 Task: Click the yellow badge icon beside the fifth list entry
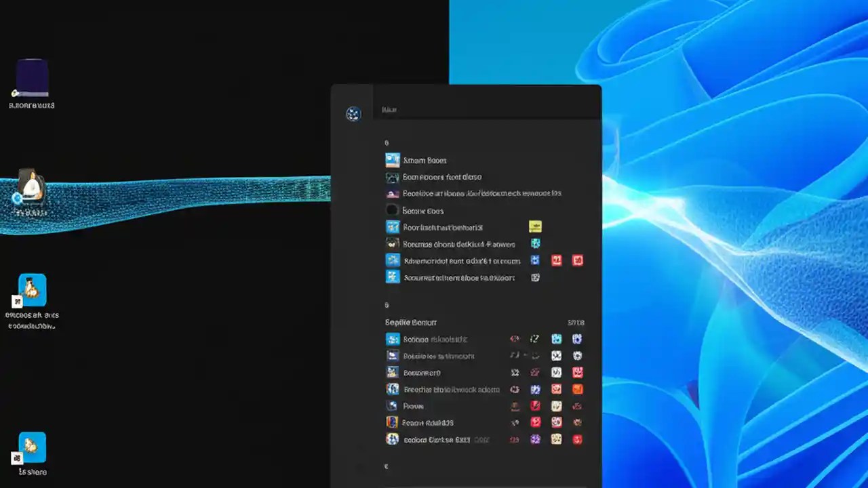pos(535,226)
